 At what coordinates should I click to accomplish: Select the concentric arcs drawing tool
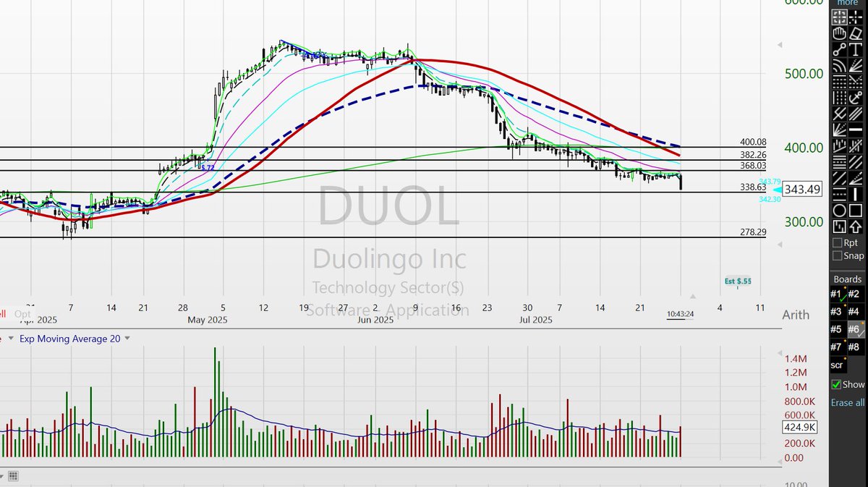coord(839,67)
